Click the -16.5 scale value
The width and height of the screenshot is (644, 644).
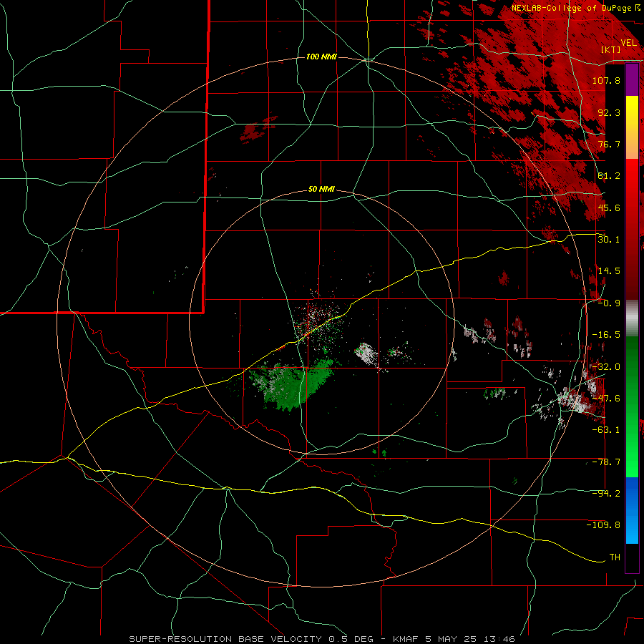pyautogui.click(x=606, y=334)
